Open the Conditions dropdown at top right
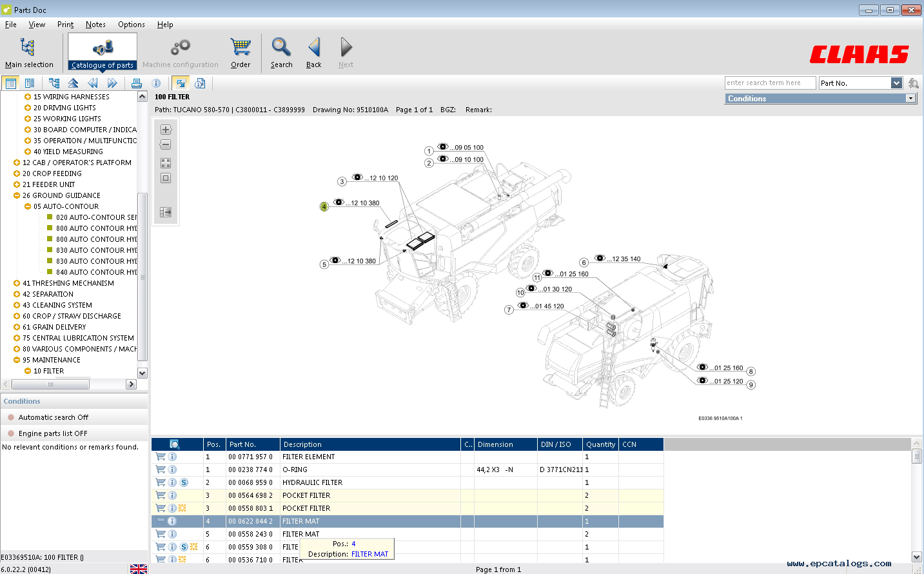 (910, 99)
